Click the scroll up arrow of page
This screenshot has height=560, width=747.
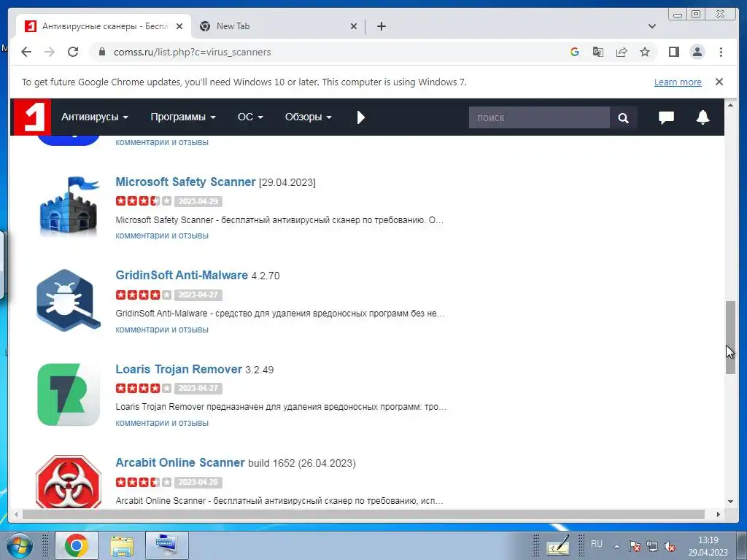730,105
